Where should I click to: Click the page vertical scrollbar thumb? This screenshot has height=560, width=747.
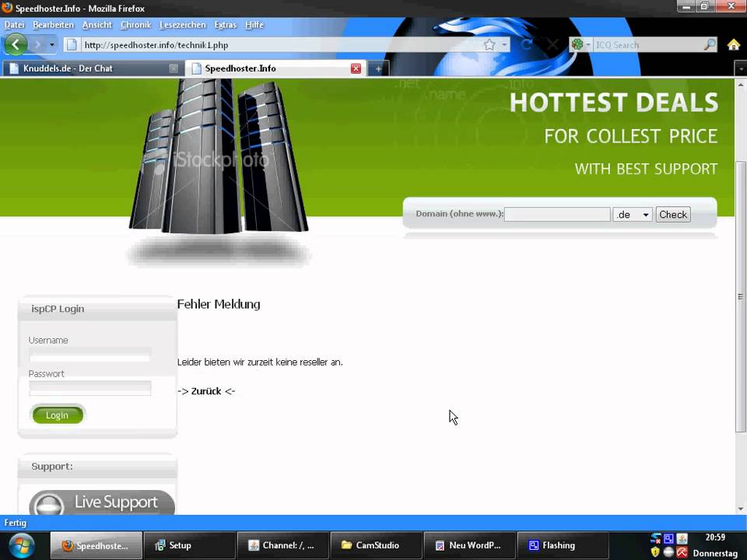pos(741,296)
